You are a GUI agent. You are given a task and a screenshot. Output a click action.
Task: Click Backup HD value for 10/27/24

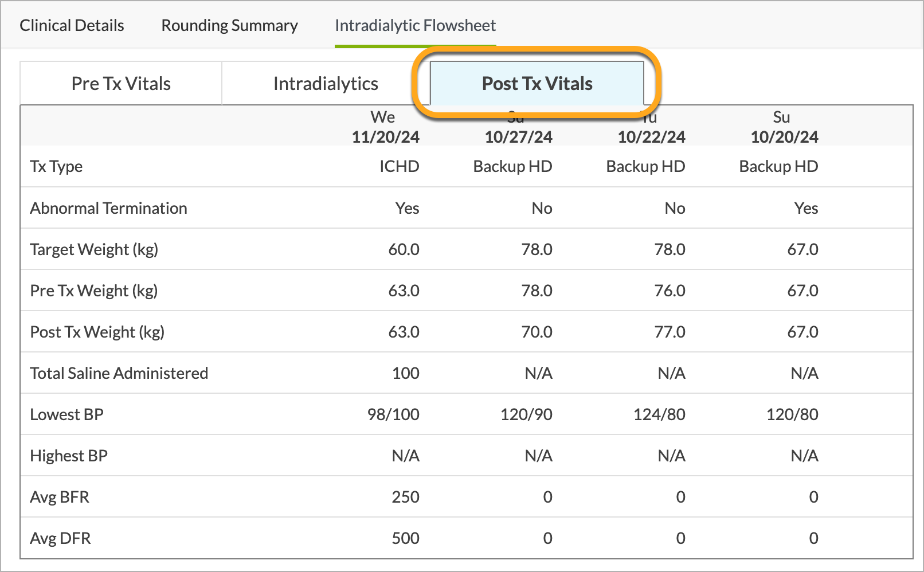point(512,166)
